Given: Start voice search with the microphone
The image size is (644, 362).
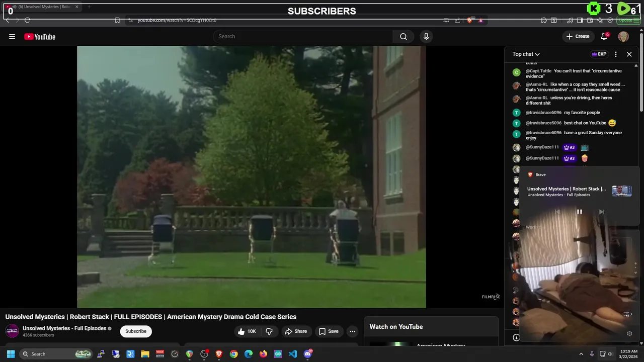Looking at the screenshot, I should tap(426, 36).
